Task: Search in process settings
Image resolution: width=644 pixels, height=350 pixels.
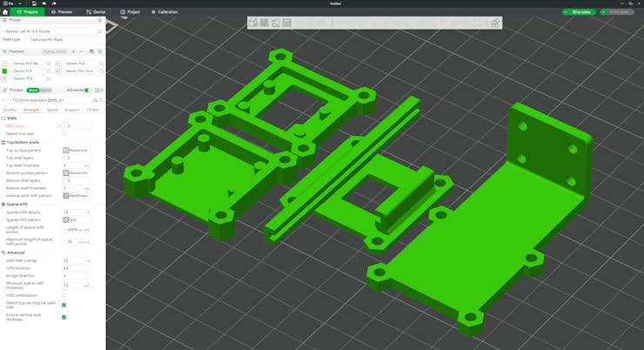Action: click(x=101, y=100)
